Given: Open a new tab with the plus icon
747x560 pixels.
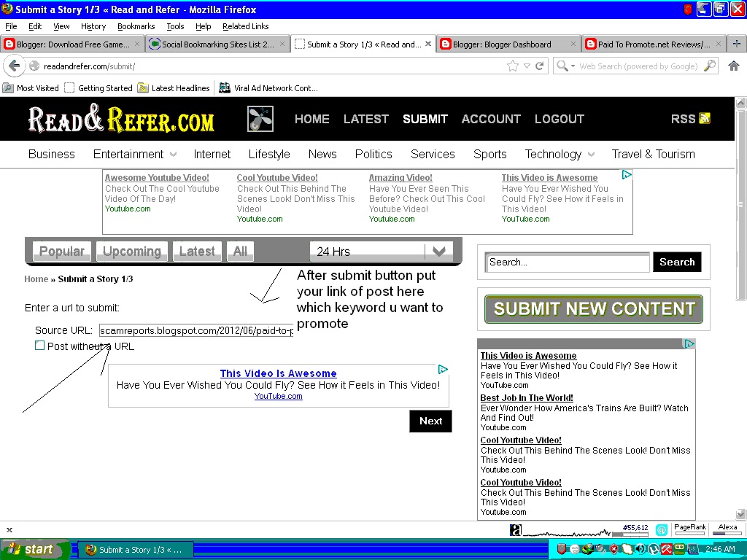Looking at the screenshot, I should click(737, 44).
